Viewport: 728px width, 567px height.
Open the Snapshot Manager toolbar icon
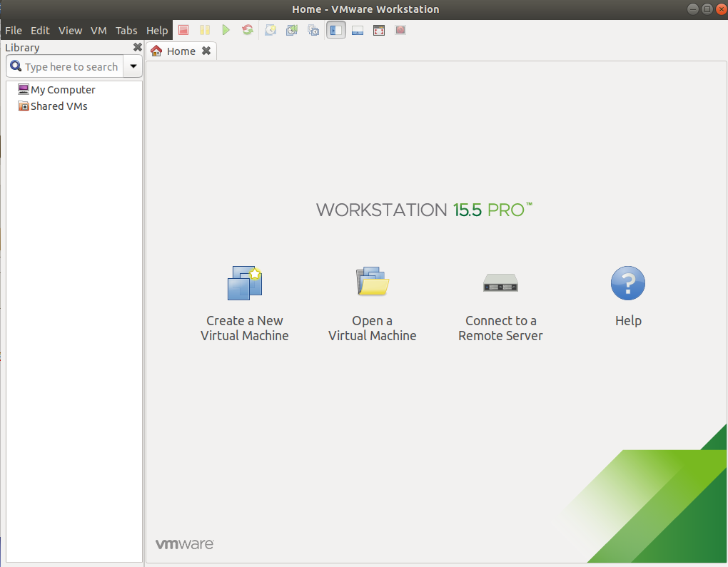point(313,30)
